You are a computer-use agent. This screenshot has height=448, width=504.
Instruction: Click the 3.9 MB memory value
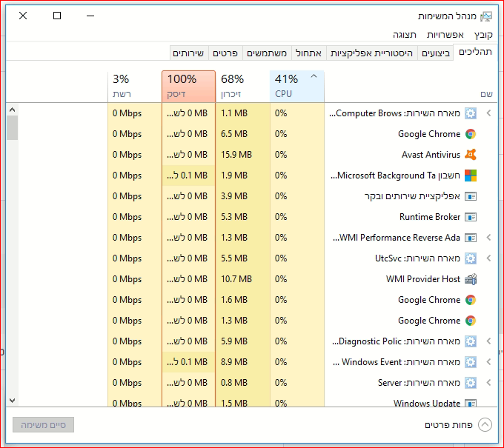(234, 196)
